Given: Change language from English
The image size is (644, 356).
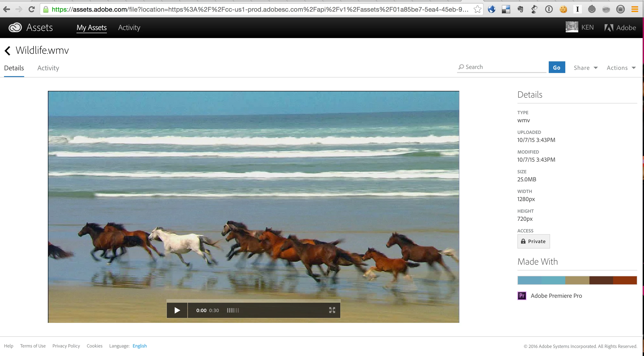Looking at the screenshot, I should (140, 346).
